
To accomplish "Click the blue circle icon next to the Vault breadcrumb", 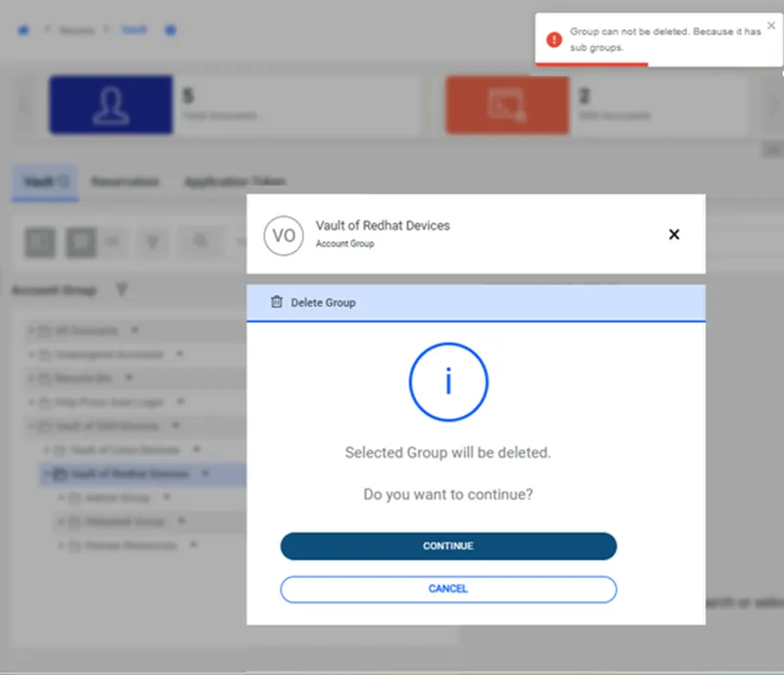I will pos(171,30).
